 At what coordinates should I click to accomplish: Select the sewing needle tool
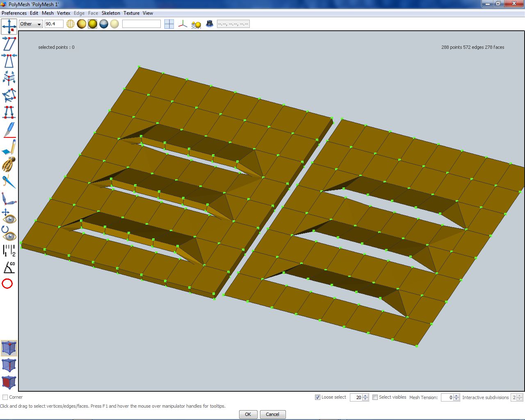tap(9, 181)
